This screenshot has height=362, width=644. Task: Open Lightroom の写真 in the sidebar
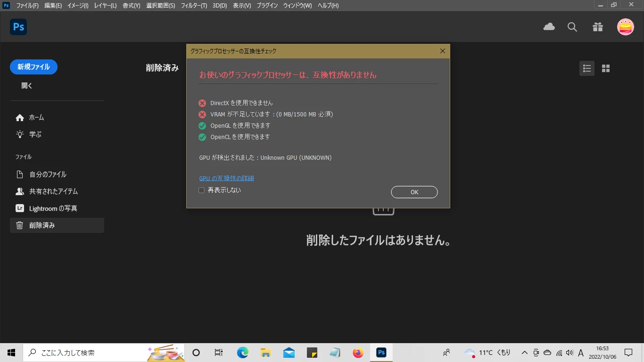click(57, 208)
